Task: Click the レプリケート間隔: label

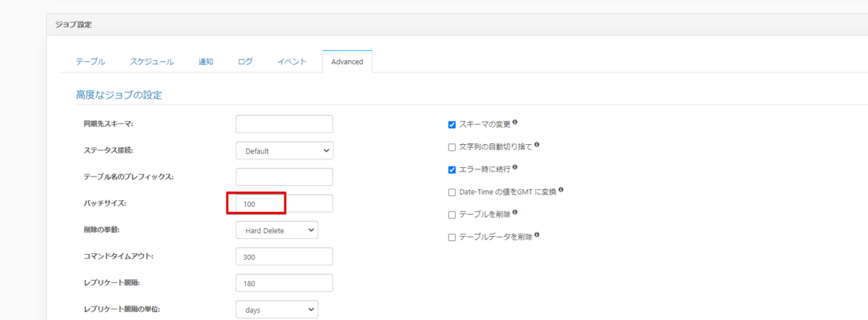Action: click(114, 283)
